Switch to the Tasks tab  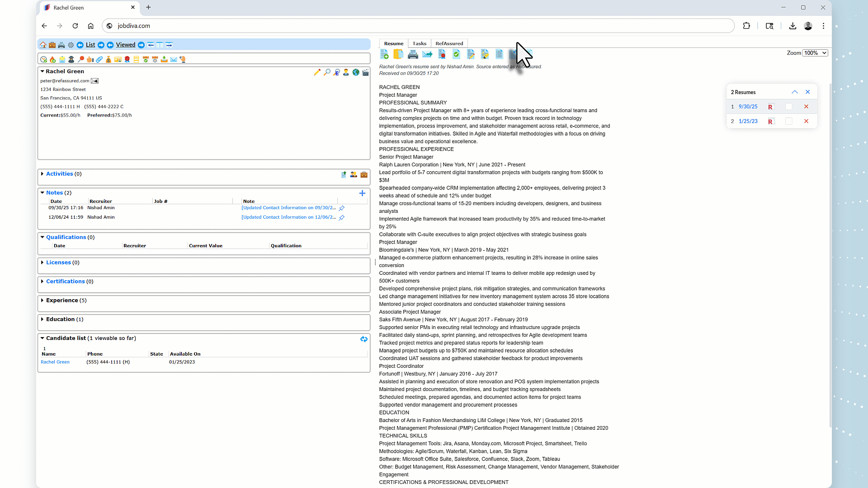coord(419,44)
